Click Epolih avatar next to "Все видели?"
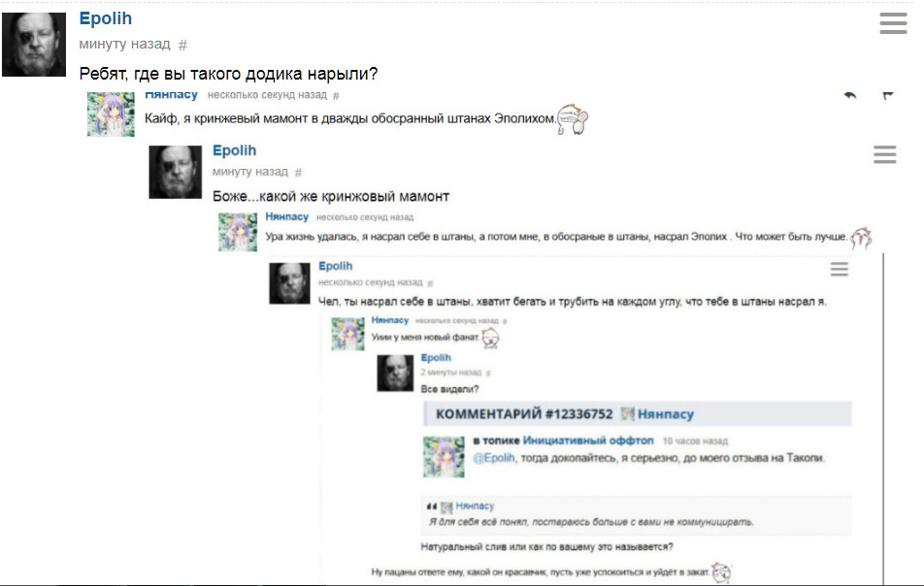This screenshot has width=924, height=586. tap(395, 373)
